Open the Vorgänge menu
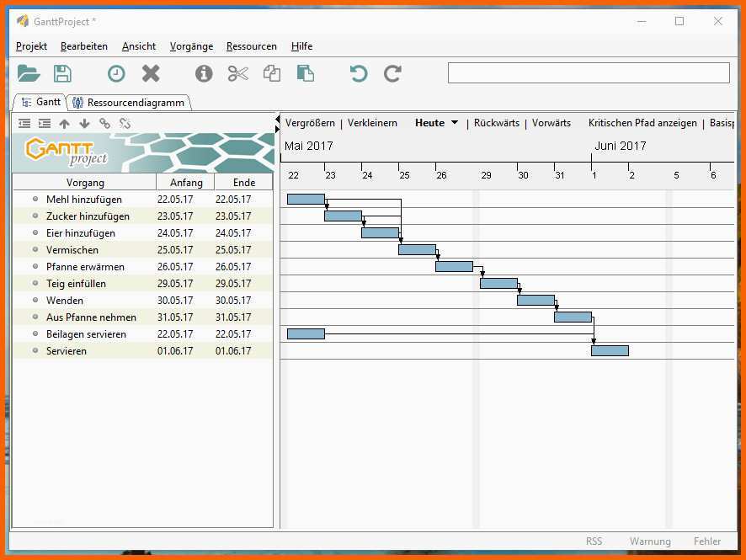Viewport: 746px width, 560px height. coord(191,46)
